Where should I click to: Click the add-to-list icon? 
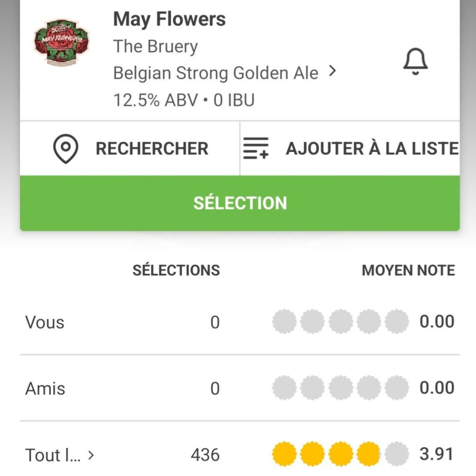(256, 149)
